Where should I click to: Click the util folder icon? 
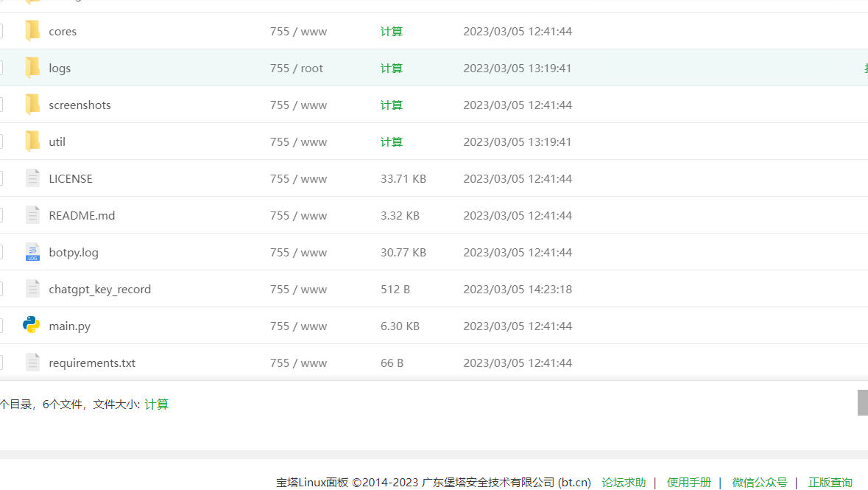[32, 141]
